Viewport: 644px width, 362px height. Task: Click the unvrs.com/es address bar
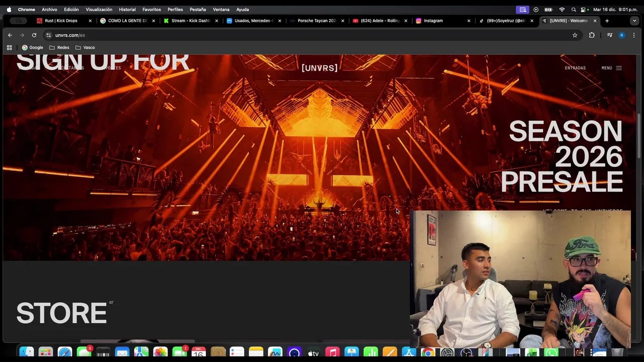[x=312, y=35]
